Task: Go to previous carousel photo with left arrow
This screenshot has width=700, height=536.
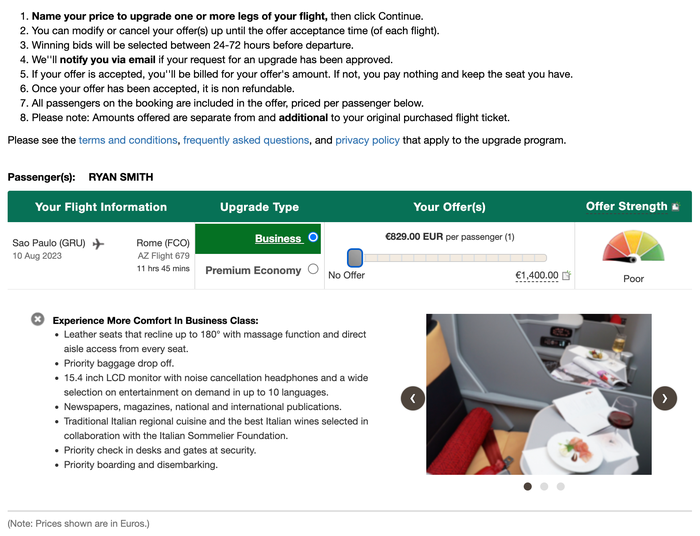Action: click(412, 398)
